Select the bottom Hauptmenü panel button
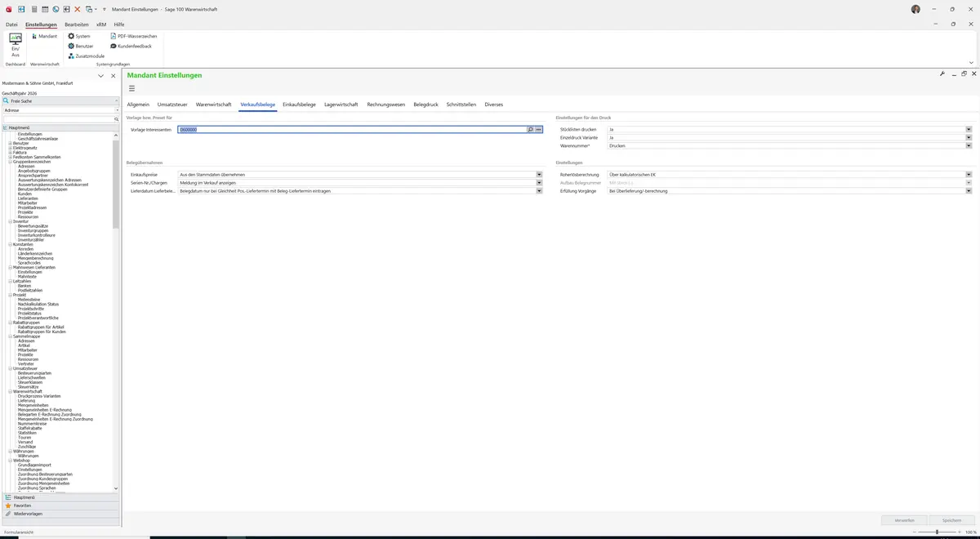The image size is (980, 539). [x=60, y=497]
